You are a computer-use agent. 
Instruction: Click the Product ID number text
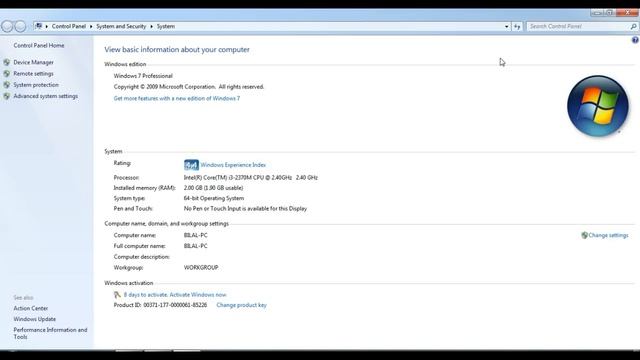tap(175, 305)
